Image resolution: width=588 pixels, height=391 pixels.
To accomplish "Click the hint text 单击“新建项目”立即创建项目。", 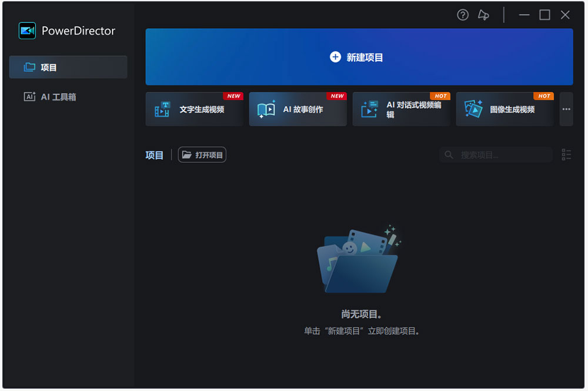I will coord(361,331).
